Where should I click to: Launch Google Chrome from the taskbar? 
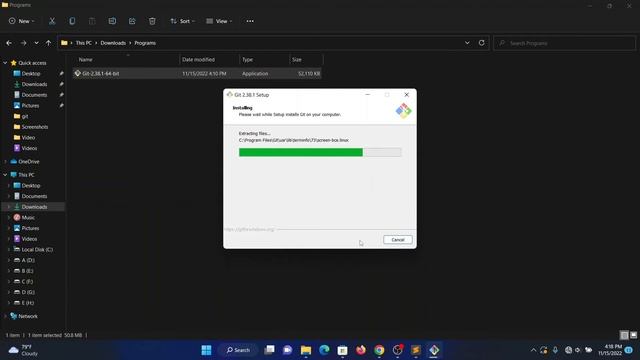point(379,350)
